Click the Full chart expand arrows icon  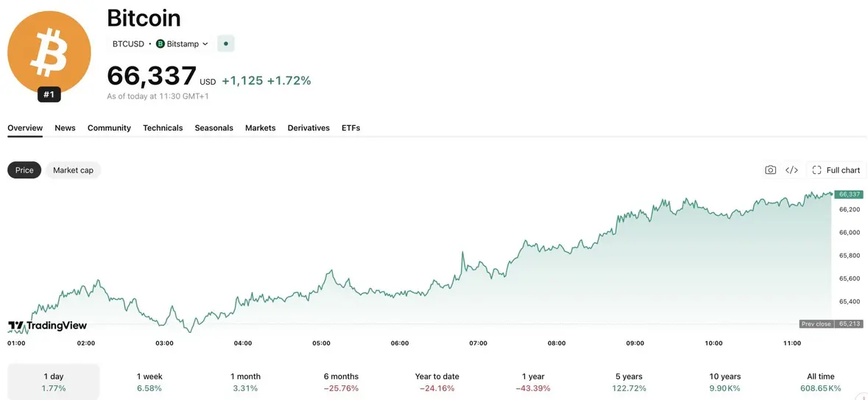click(816, 170)
